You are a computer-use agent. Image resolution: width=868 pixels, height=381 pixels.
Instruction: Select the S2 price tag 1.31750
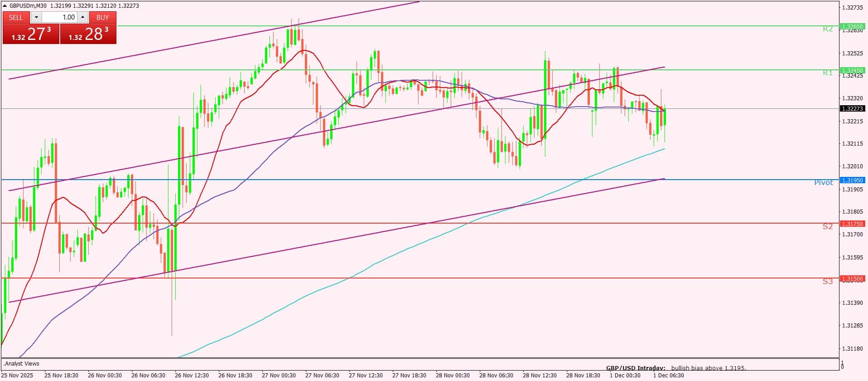[852, 224]
